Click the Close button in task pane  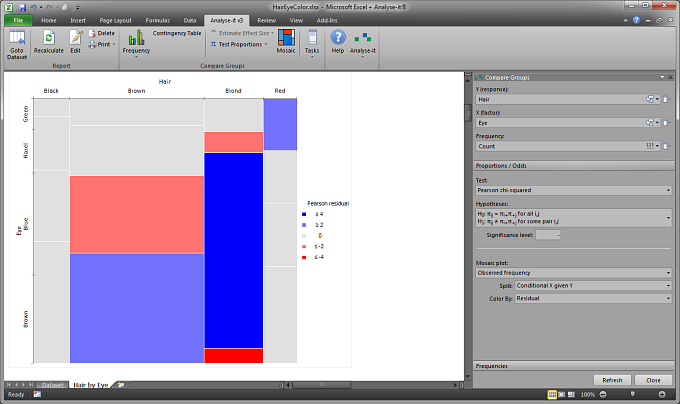click(x=653, y=380)
